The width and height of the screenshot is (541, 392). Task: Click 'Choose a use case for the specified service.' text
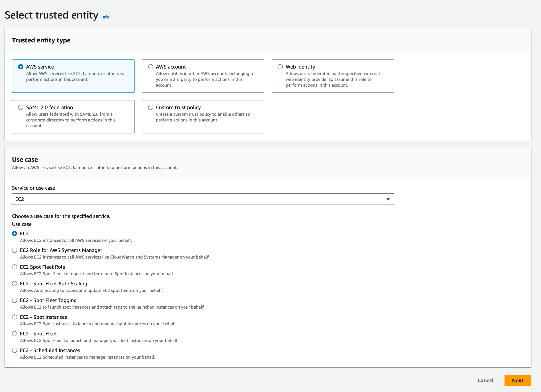coord(61,216)
